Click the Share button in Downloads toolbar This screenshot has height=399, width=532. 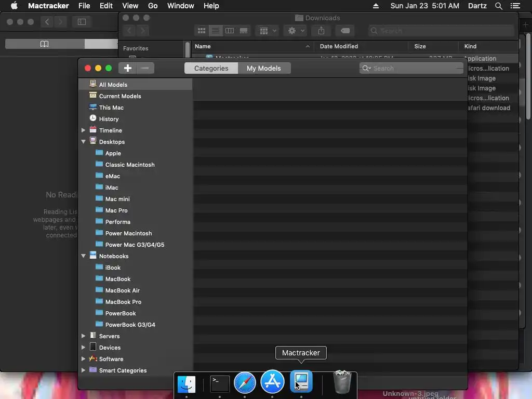click(321, 31)
